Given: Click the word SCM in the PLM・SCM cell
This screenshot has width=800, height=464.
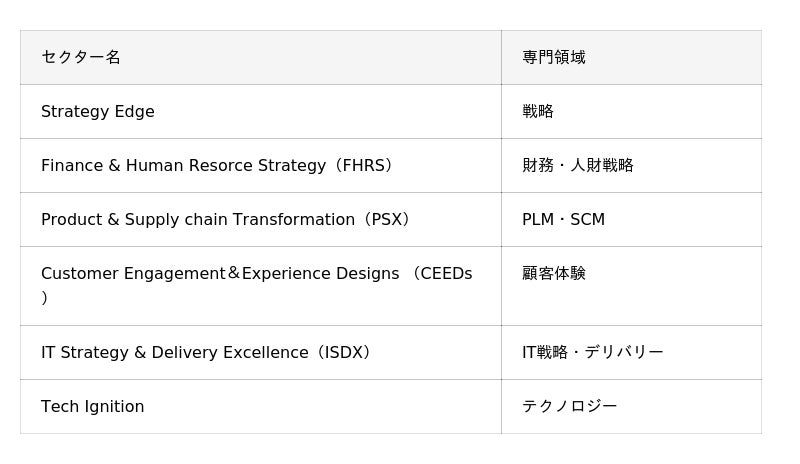Looking at the screenshot, I should pyautogui.click(x=588, y=220).
